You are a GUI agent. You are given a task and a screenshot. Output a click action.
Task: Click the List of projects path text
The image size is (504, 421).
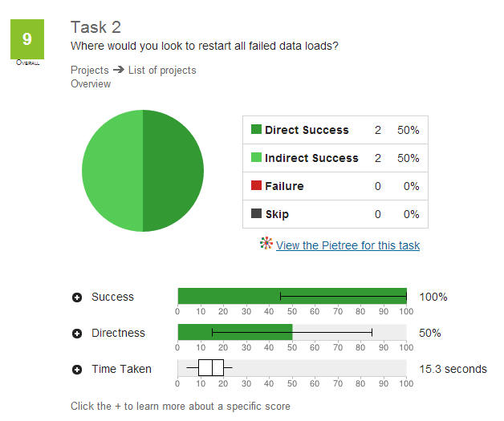[162, 70]
